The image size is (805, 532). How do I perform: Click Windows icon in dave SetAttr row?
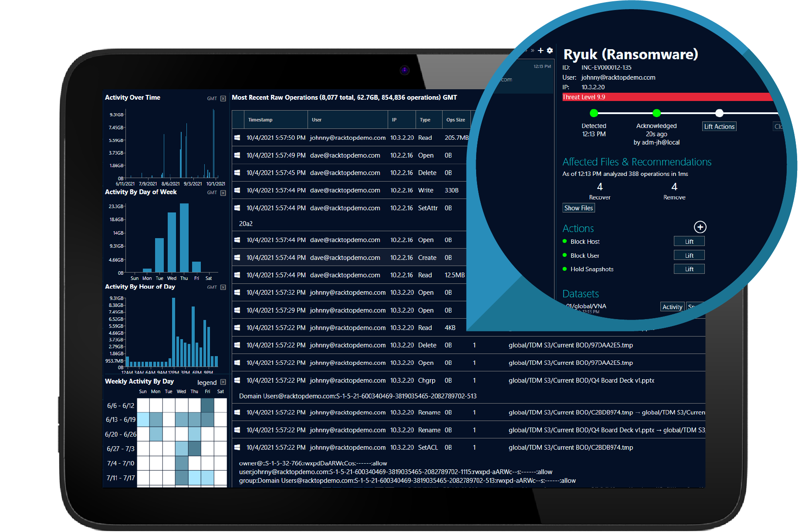(237, 208)
